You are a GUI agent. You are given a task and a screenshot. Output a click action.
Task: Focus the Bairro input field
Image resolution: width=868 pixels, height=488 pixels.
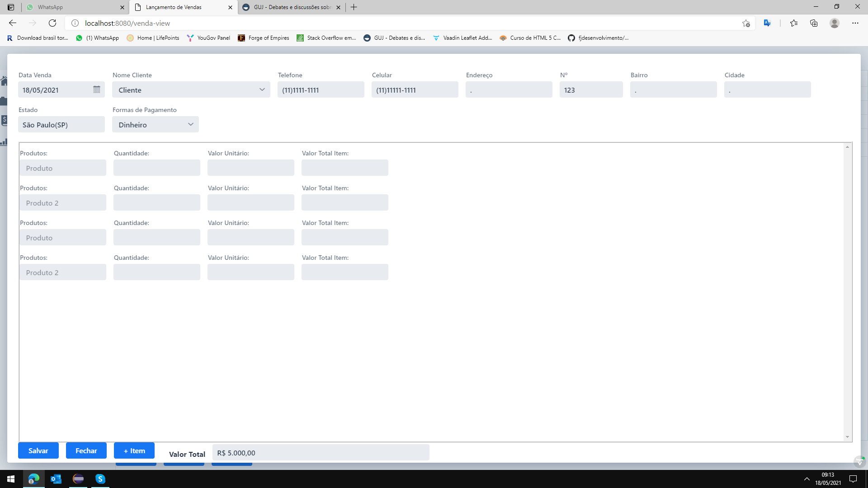click(x=674, y=89)
